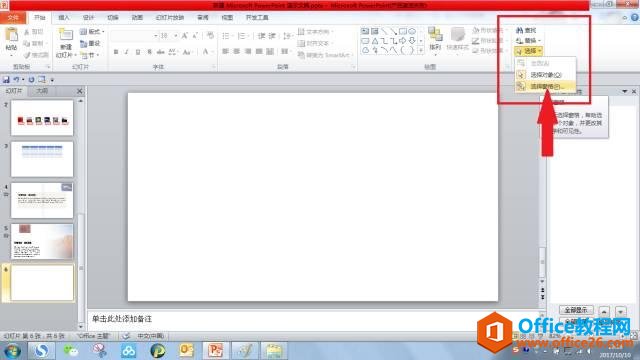The height and width of the screenshot is (360, 640).
Task: Open the slide Layout dropdown
Action: (92, 31)
